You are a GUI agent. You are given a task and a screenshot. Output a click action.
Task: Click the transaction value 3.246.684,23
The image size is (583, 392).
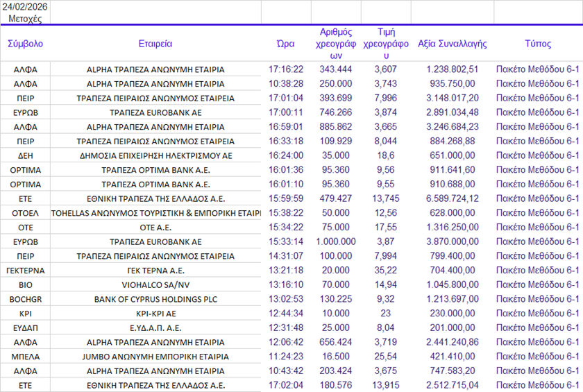453,127
